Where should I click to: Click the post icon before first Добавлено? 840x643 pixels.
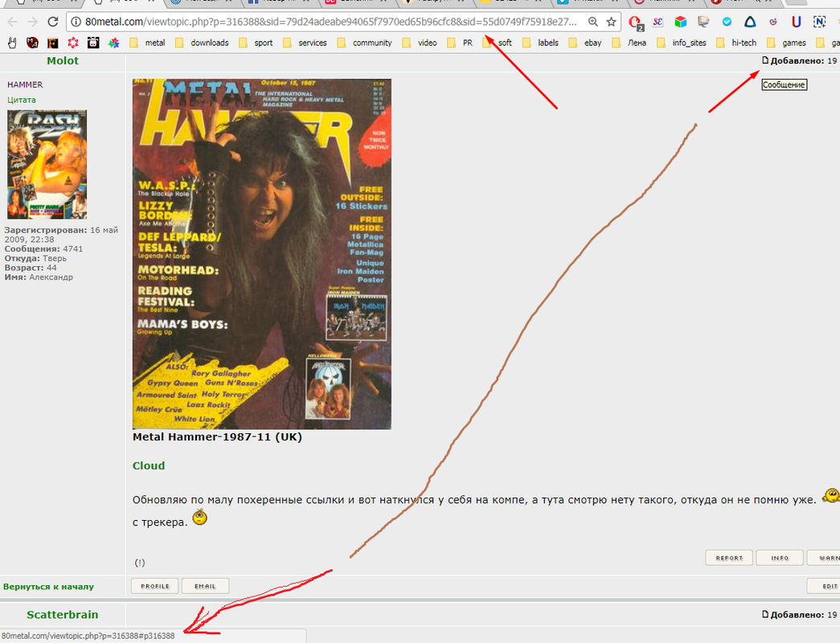[x=765, y=60]
